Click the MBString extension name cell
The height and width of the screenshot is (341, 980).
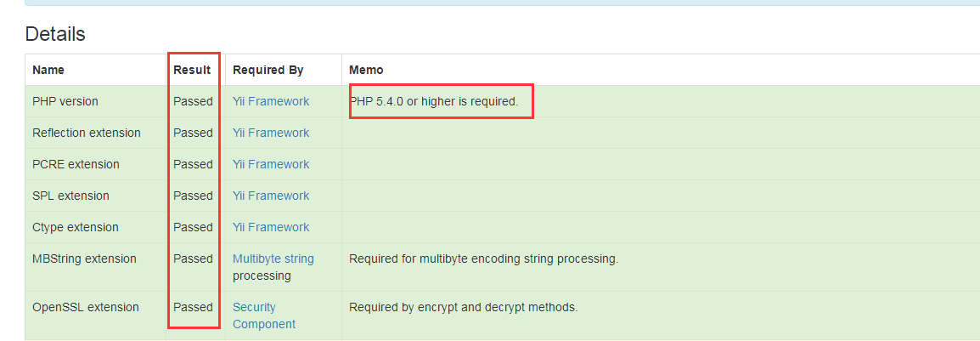tap(84, 259)
